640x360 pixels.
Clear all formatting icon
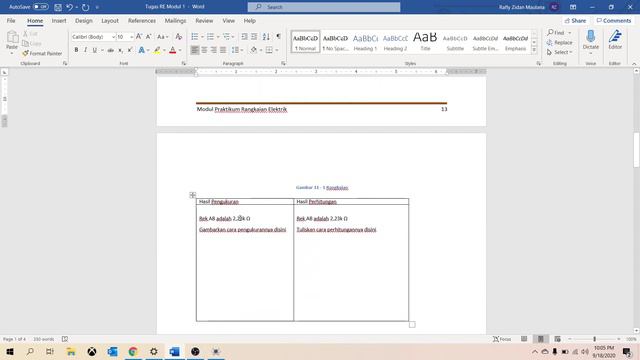178,37
